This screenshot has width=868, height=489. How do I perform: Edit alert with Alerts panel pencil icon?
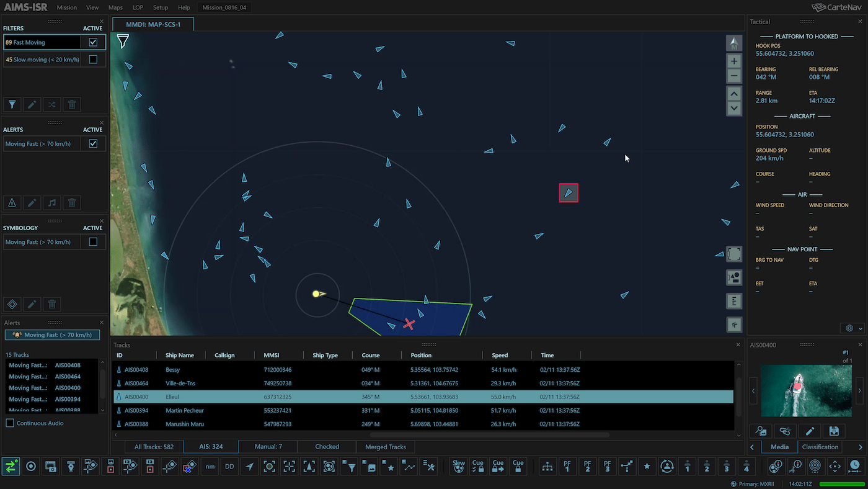pyautogui.click(x=32, y=203)
